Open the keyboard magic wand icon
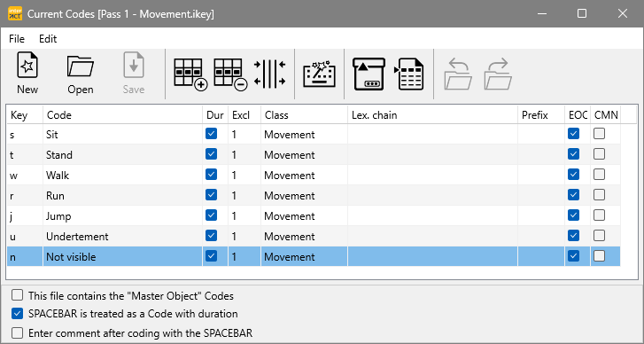This screenshot has height=344, width=644. click(x=320, y=74)
